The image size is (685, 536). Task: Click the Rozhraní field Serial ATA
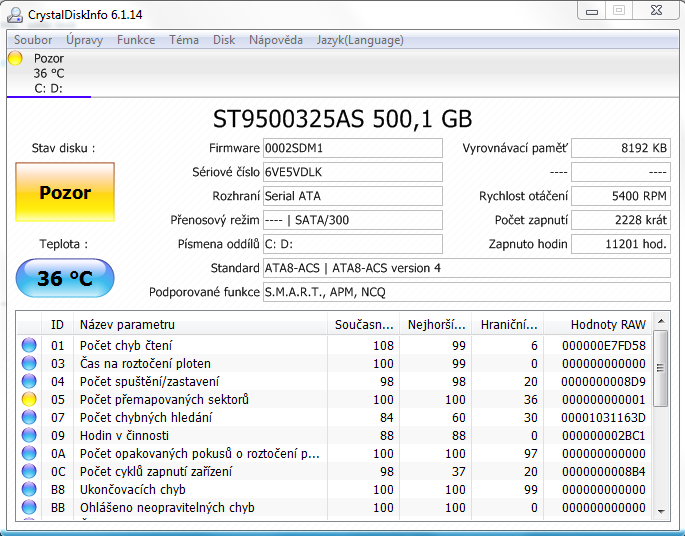click(x=353, y=196)
